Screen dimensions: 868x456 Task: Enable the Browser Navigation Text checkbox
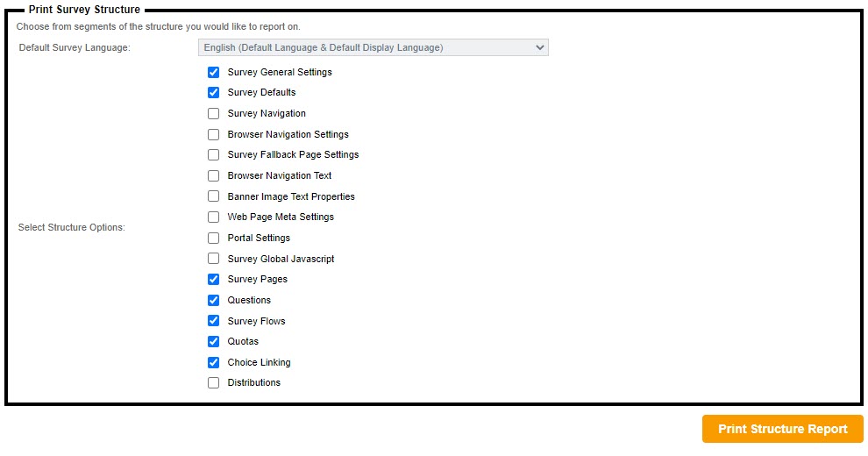pyautogui.click(x=213, y=175)
